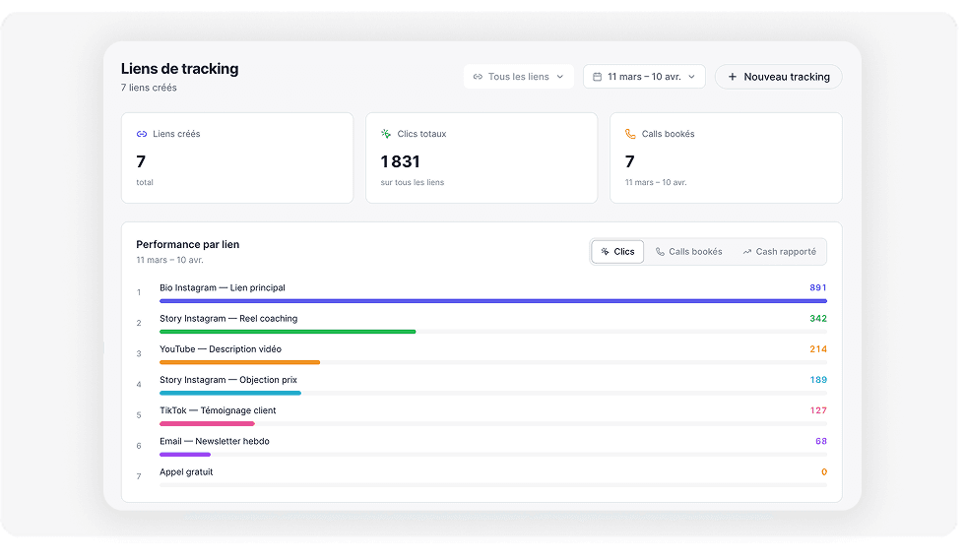Click the click count 891
This screenshot has width=964, height=560.
(x=817, y=287)
